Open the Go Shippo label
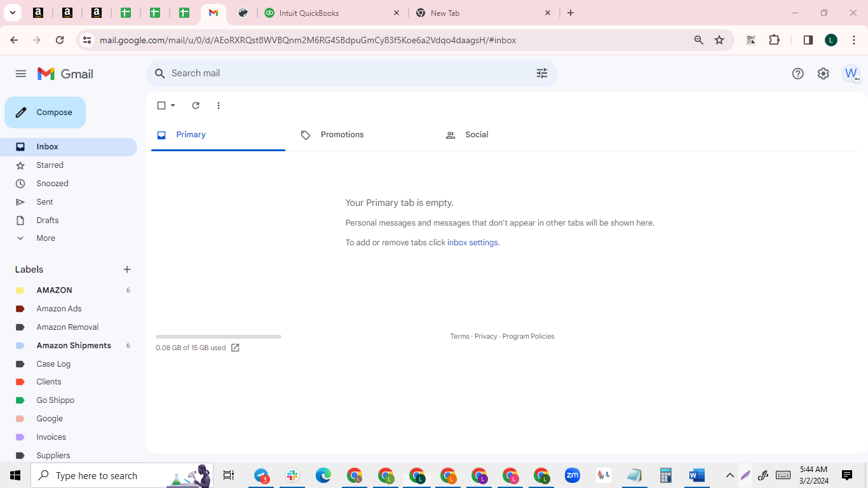The width and height of the screenshot is (868, 488). 69,400
